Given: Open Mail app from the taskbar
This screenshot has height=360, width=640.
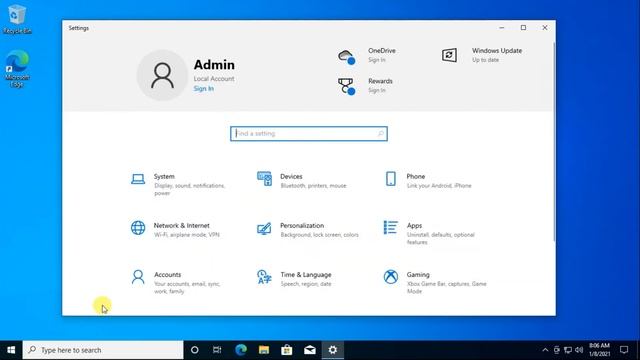Looking at the screenshot, I should (x=310, y=350).
